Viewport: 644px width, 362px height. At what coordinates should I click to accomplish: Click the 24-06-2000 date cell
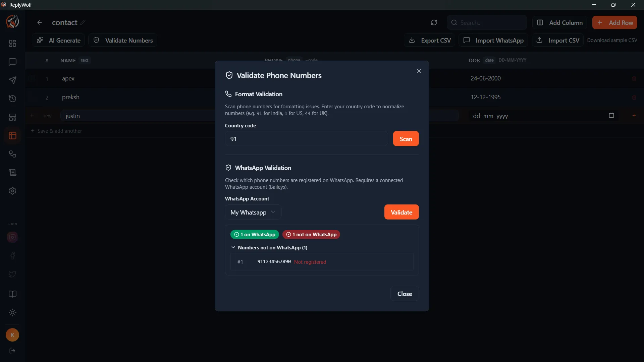(485, 78)
